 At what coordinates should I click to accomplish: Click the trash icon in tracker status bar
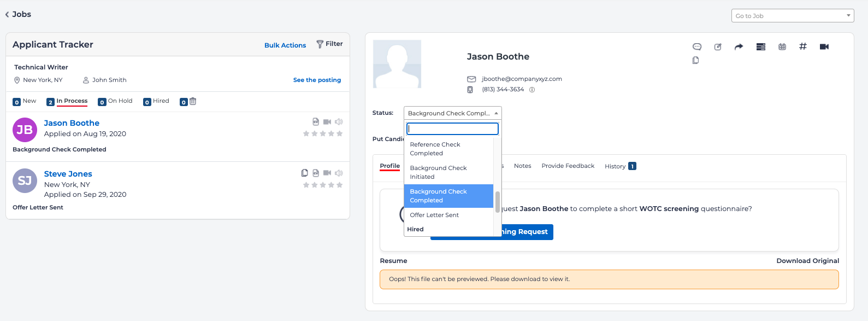click(193, 101)
